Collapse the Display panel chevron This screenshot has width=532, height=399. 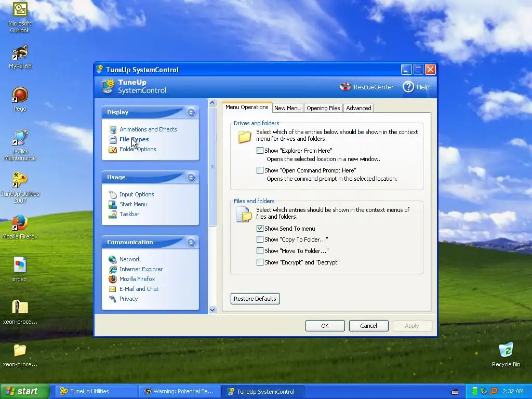tap(191, 112)
